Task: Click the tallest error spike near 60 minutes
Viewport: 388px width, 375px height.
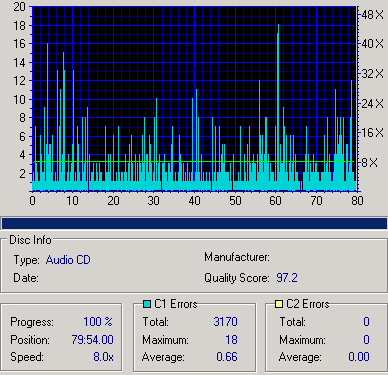Action: (278, 107)
